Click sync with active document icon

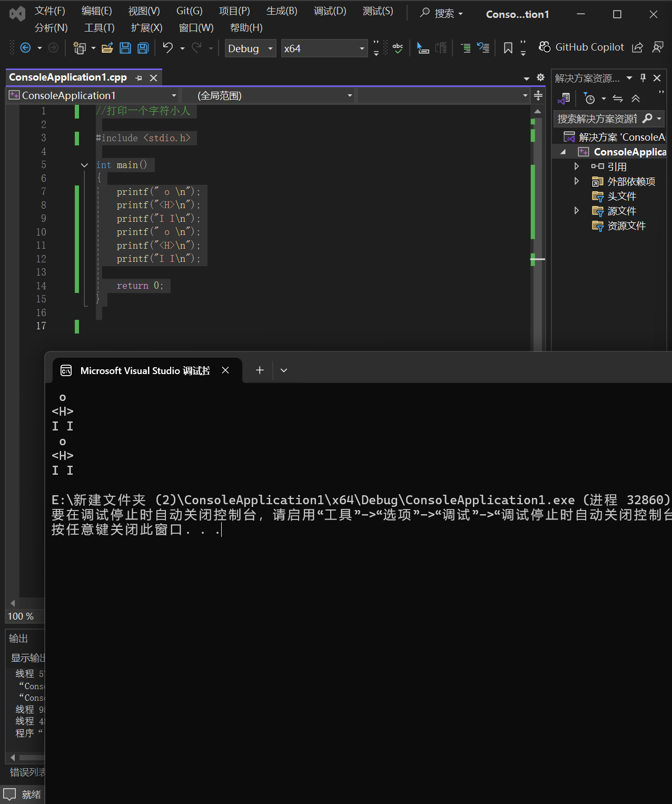(618, 99)
